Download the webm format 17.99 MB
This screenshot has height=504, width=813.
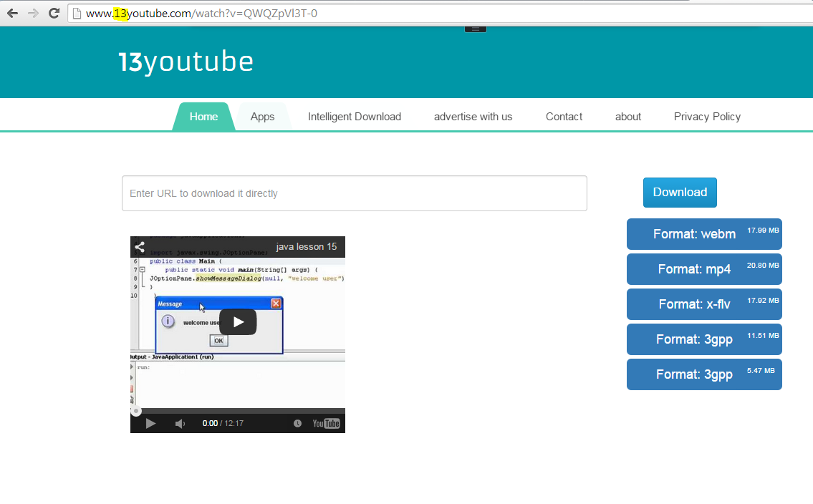click(704, 233)
